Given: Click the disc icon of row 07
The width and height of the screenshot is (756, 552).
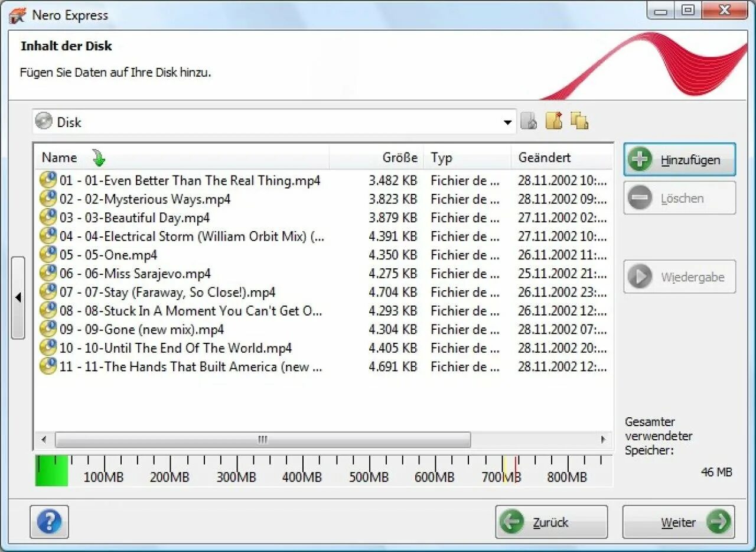Looking at the screenshot, I should click(48, 291).
